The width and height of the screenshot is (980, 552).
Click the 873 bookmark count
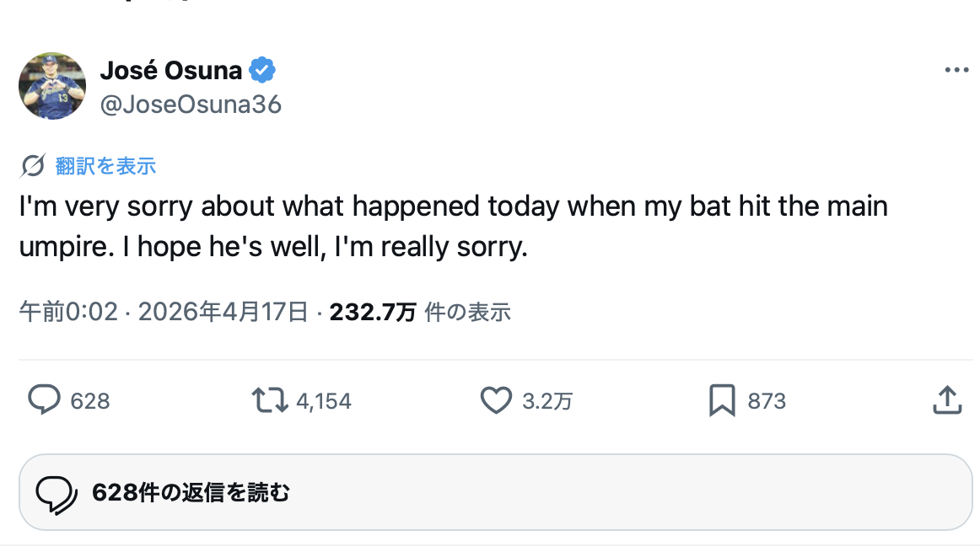tap(767, 401)
